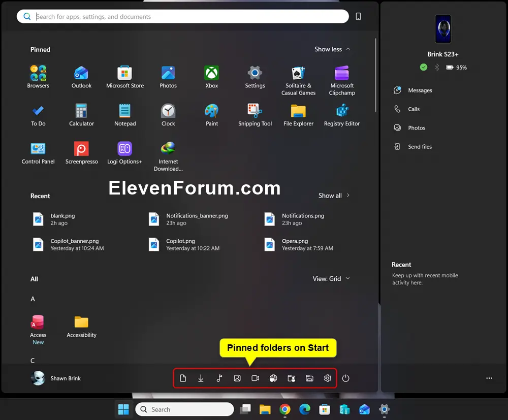Image resolution: width=508 pixels, height=420 pixels.
Task: Open Solitaire & Casual Games
Action: 298,80
